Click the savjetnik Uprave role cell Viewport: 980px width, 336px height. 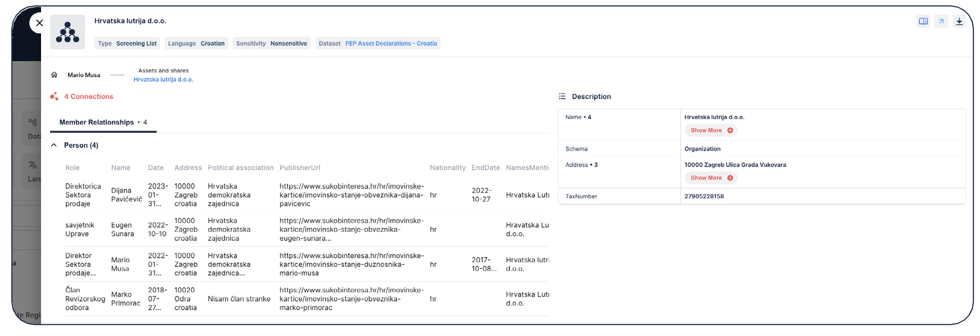tap(80, 230)
